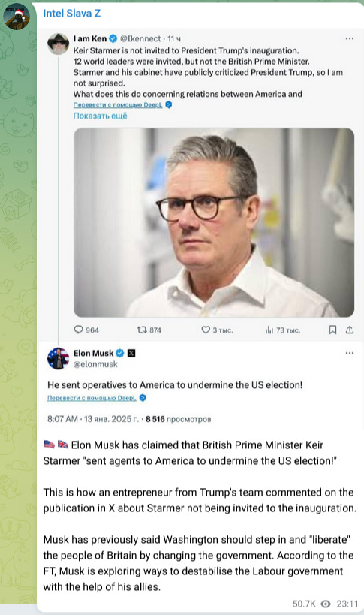
Task: Click the retweet icon with 874
Action: point(141,330)
